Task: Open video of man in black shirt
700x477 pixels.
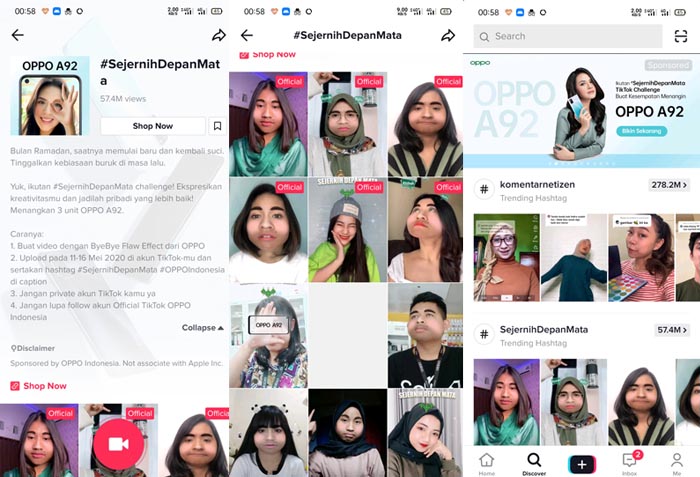Action: click(425, 335)
